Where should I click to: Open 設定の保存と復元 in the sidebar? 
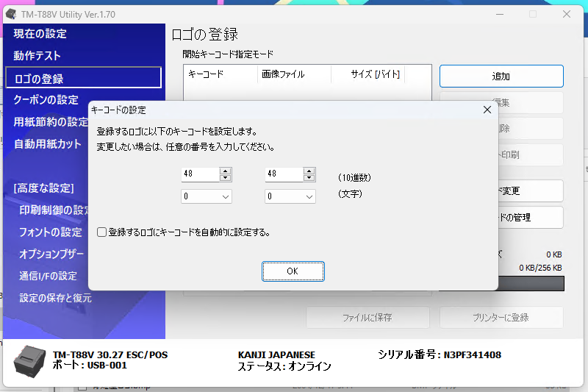coord(56,298)
